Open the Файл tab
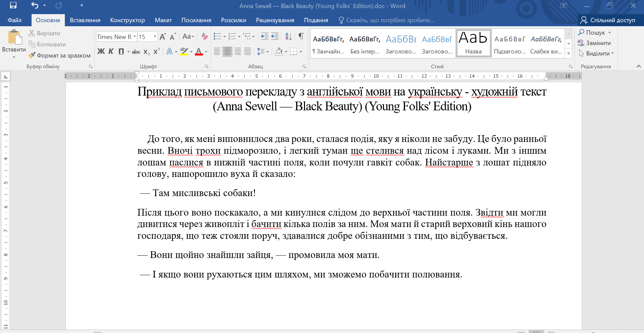This screenshot has height=333, width=644. pos(14,20)
